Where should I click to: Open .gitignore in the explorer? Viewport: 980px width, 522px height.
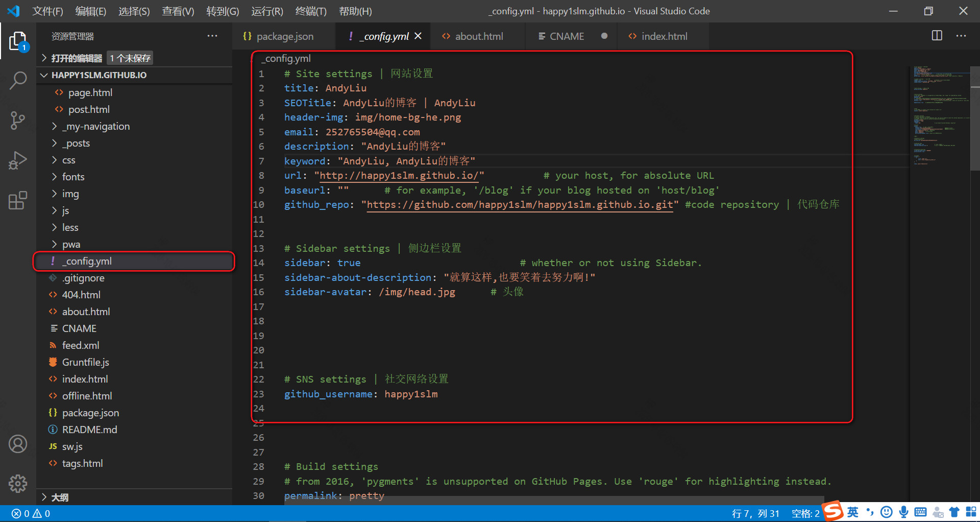135,278
